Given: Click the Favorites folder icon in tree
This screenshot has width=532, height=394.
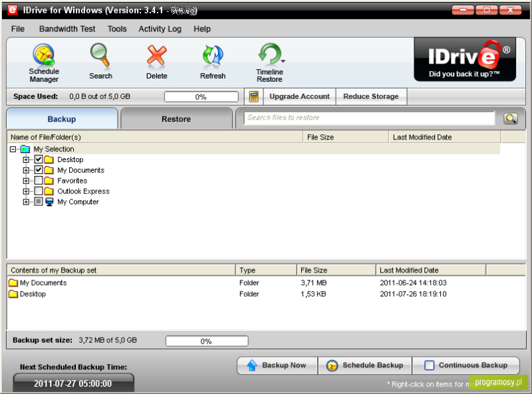Looking at the screenshot, I should pyautogui.click(x=49, y=180).
